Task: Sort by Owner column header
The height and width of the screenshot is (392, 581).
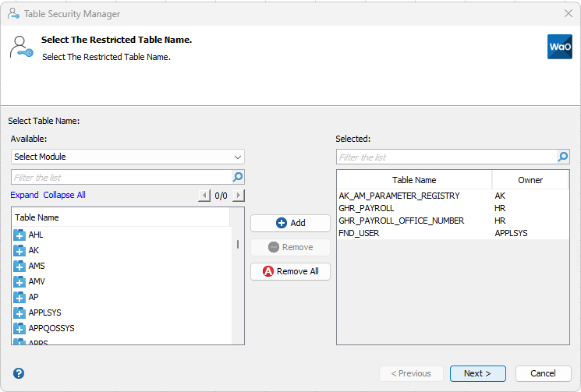Action: [x=530, y=180]
